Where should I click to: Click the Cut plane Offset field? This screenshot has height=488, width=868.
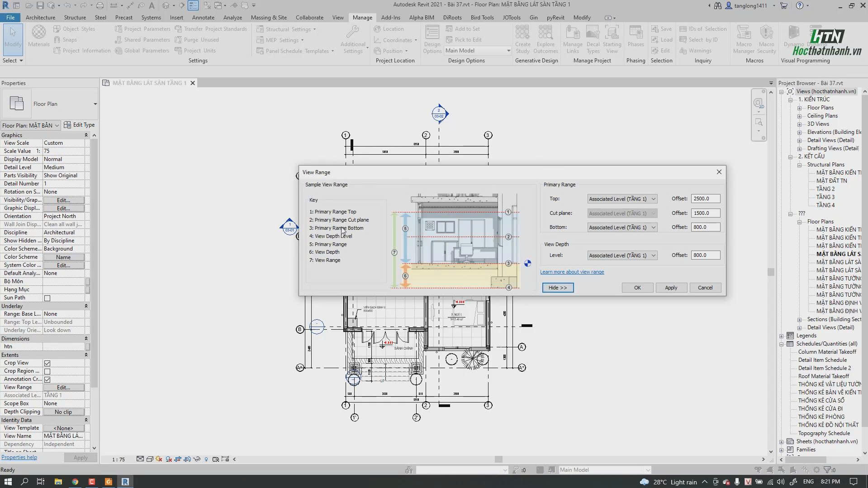[x=705, y=213]
